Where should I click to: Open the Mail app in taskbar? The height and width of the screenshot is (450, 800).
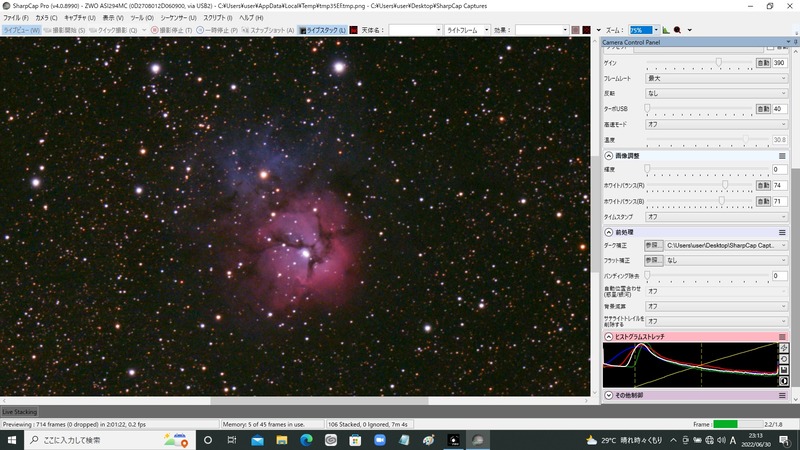click(257, 440)
